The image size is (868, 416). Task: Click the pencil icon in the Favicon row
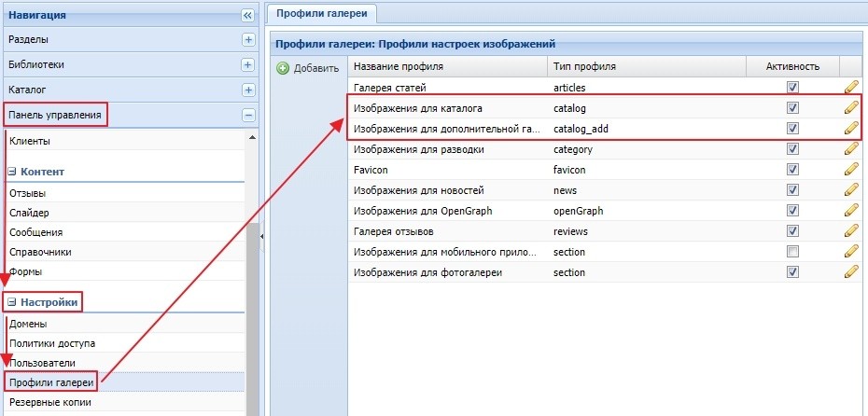pos(850,170)
